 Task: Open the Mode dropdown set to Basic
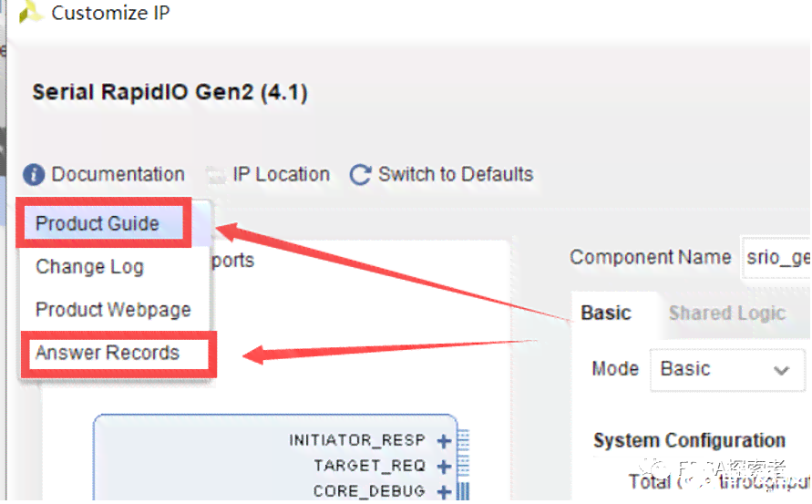pyautogui.click(x=727, y=369)
